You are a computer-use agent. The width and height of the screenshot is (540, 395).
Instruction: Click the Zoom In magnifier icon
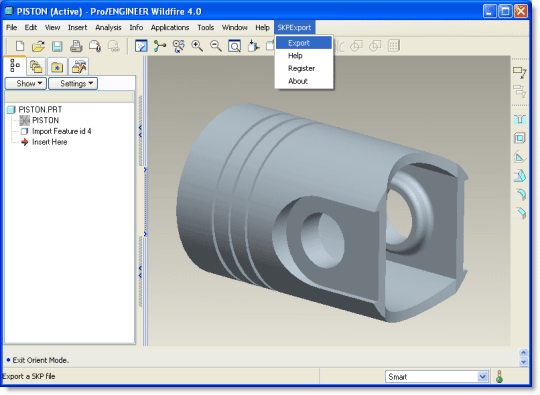[x=197, y=46]
